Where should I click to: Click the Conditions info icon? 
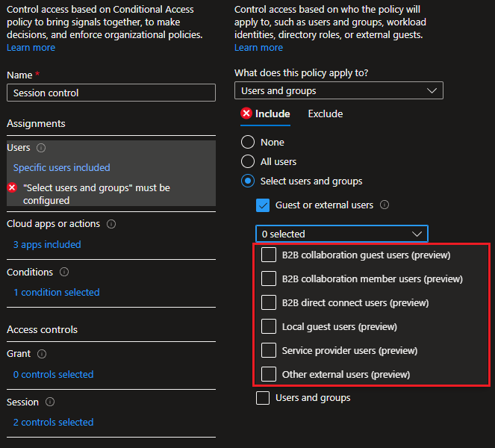point(64,273)
